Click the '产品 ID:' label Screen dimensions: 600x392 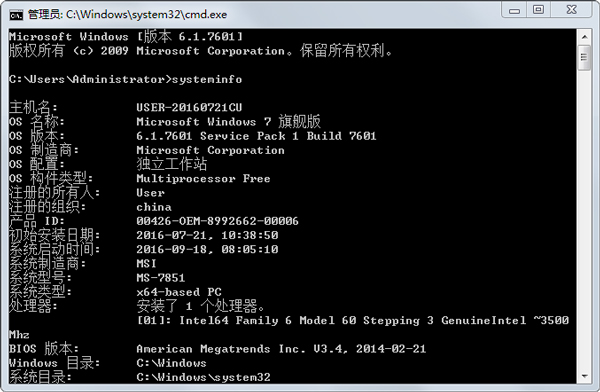pyautogui.click(x=37, y=221)
